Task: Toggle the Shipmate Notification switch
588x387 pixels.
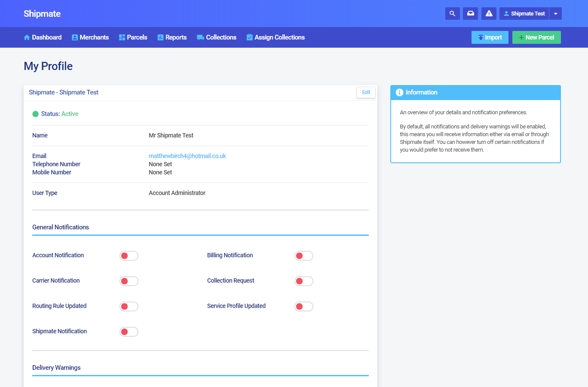Action: point(129,332)
